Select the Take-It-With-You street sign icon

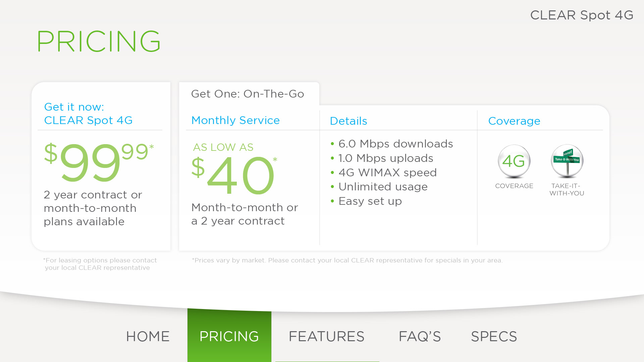(x=567, y=161)
